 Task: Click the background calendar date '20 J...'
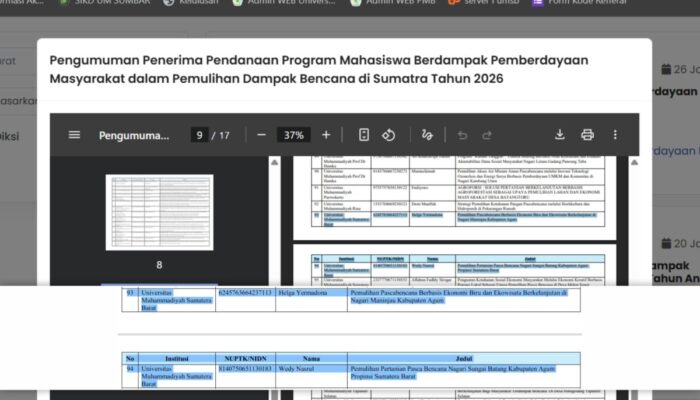(x=681, y=243)
